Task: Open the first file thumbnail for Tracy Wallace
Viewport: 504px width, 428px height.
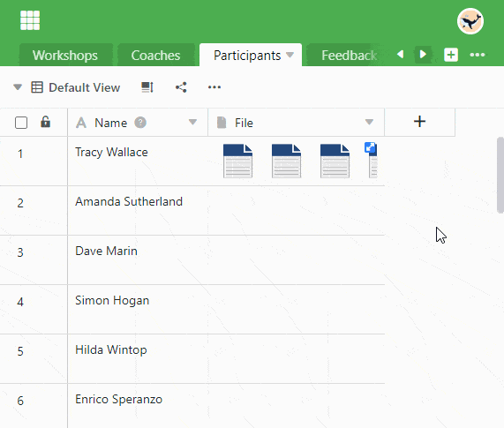Action: click(x=237, y=161)
